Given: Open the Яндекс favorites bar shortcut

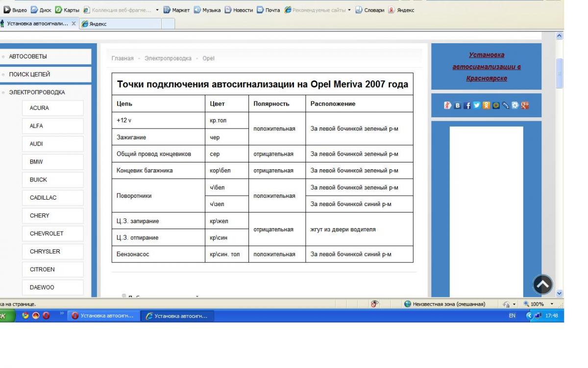Looking at the screenshot, I should click(x=402, y=10).
